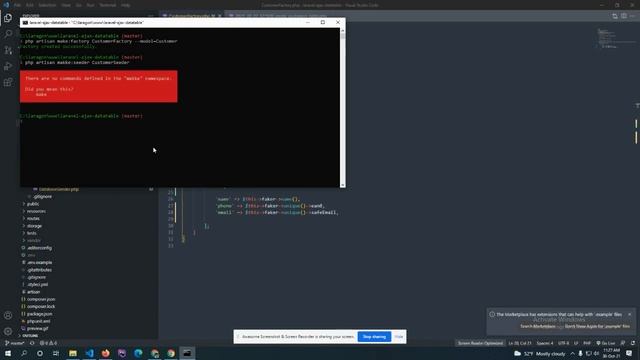Viewport: 640px width, 360px height.
Task: Click the PHP language mode indicator
Action: click(x=587, y=343)
